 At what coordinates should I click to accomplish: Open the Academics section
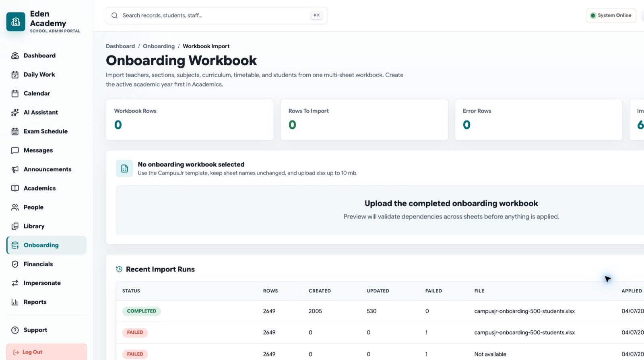[x=46, y=188]
